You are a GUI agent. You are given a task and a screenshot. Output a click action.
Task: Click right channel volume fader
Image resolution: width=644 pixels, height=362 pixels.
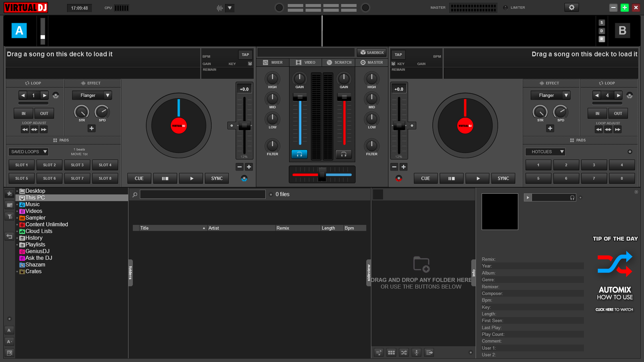pos(344,97)
